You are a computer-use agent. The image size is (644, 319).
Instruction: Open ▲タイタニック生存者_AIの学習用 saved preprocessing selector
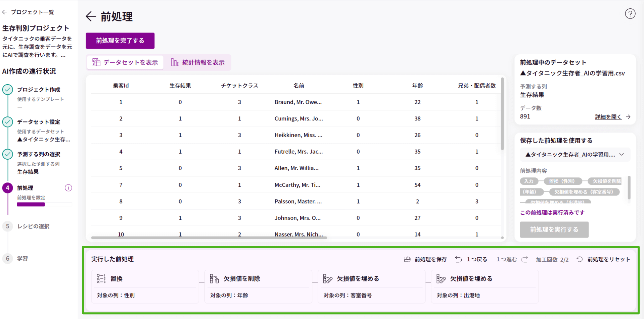pos(575,155)
